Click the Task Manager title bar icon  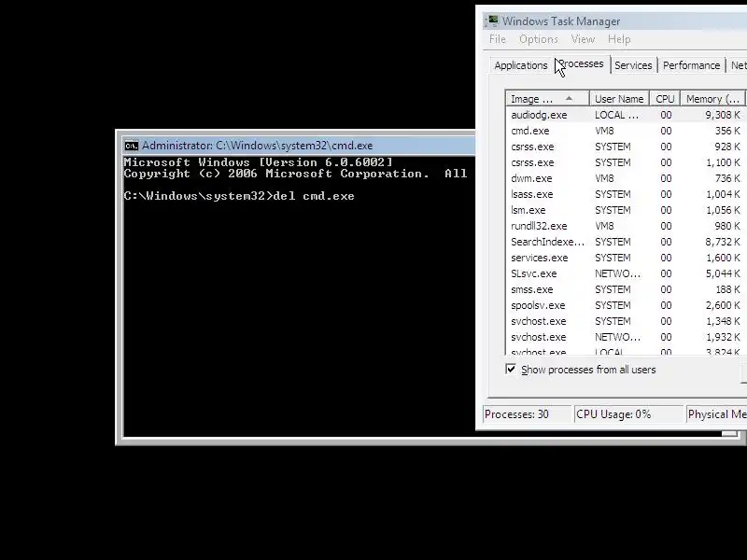[x=492, y=21]
